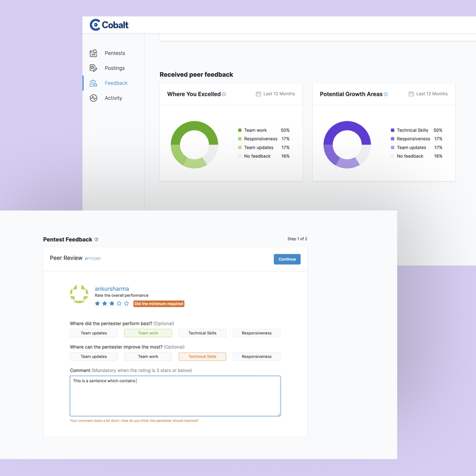This screenshot has width=476, height=476.
Task: Open Last 12 Months filter on Potential Growth Areas
Action: click(x=428, y=94)
